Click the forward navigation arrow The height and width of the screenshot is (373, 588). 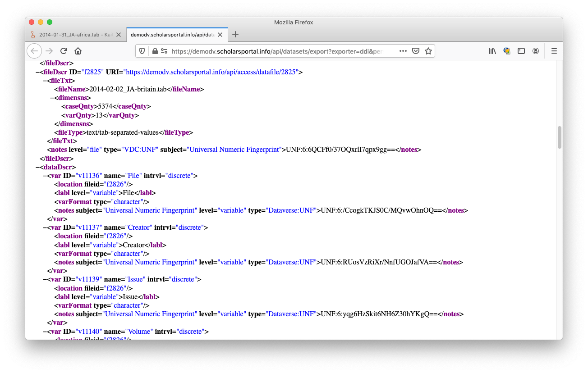point(49,51)
